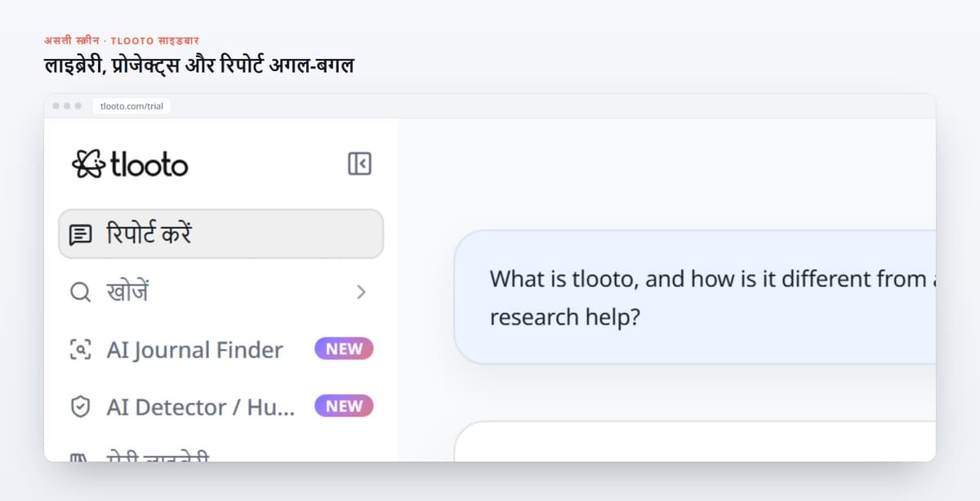This screenshot has height=501, width=980.
Task: Collapse the sidebar using the panel icon
Action: pyautogui.click(x=359, y=163)
